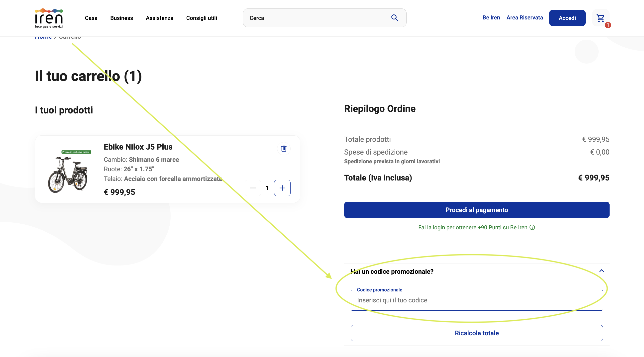Click the Codice promozionale input field
This screenshot has height=357, width=644.
click(x=476, y=300)
